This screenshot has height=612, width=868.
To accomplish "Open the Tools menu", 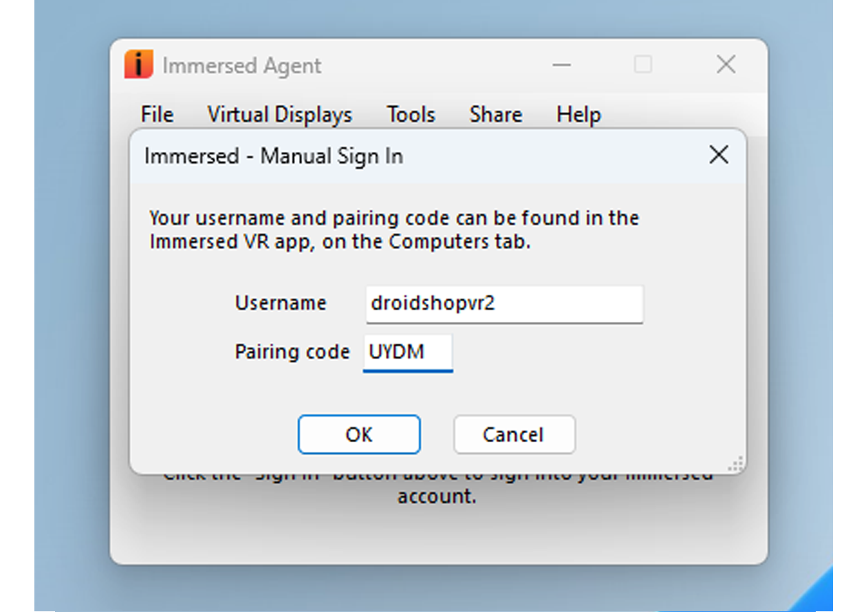I will tap(411, 114).
